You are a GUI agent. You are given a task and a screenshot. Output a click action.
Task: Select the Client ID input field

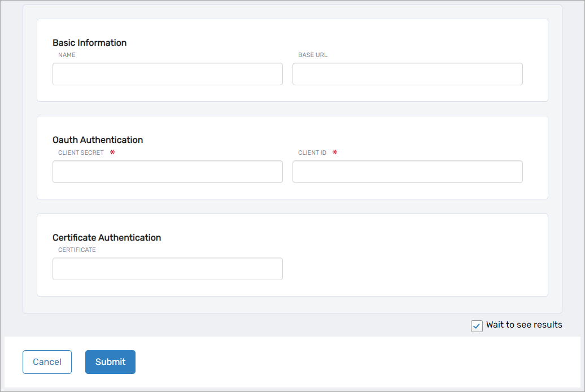pos(407,172)
